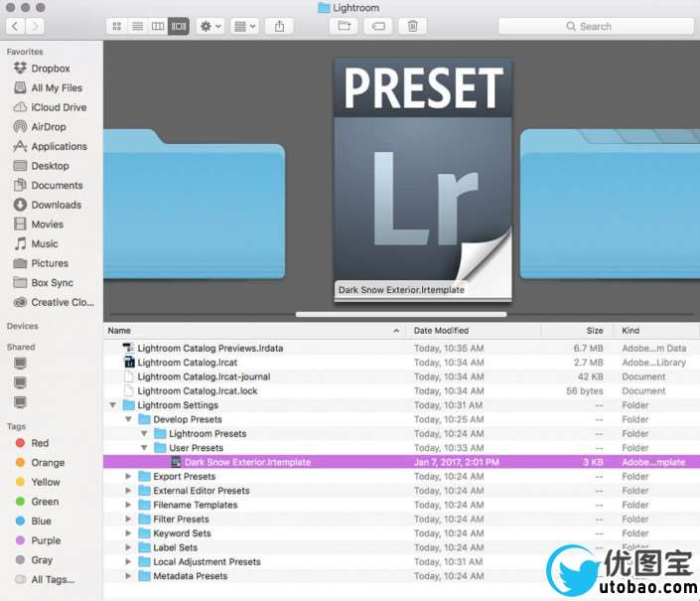Click the Trash delete toolbar button
Image resolution: width=700 pixels, height=601 pixels.
click(x=412, y=27)
